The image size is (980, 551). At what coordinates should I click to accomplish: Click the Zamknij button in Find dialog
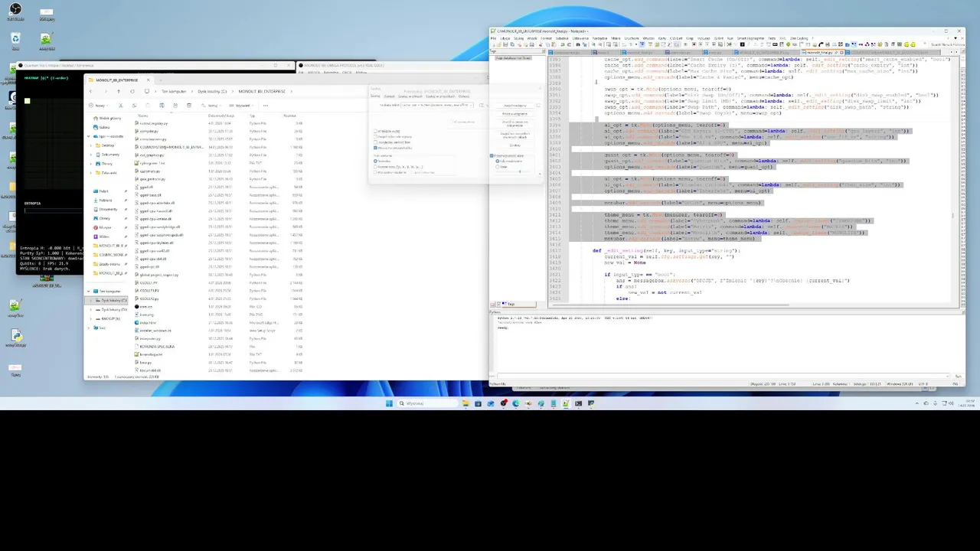coord(514,145)
